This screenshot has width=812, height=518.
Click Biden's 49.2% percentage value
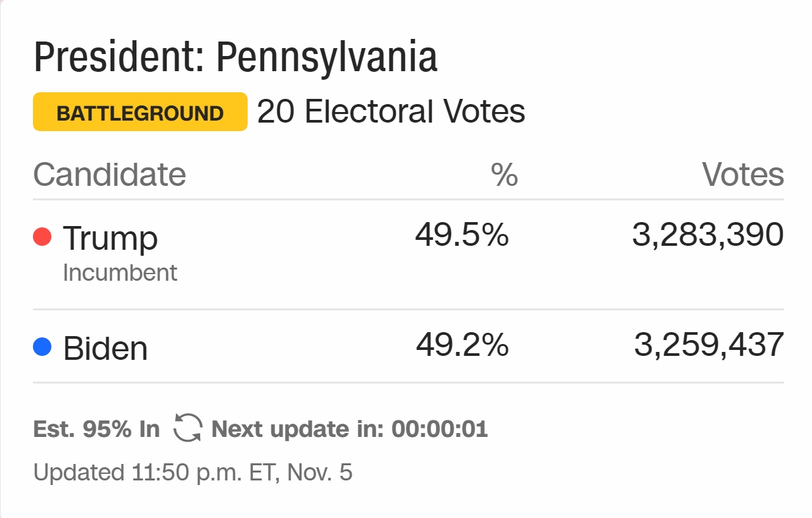click(x=462, y=345)
